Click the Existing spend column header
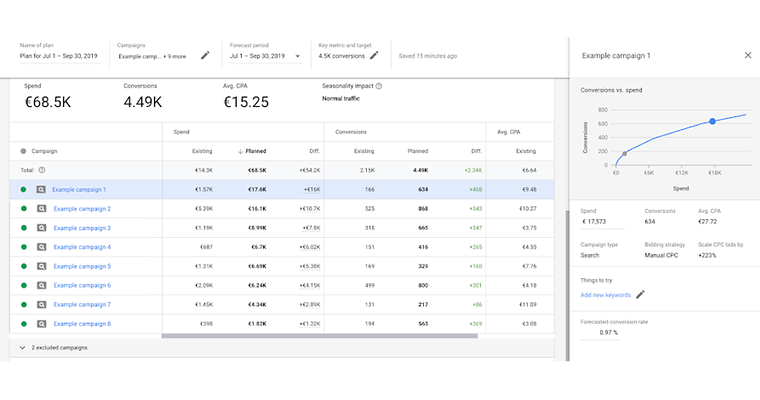Image resolution: width=760 pixels, height=400 pixels. [202, 151]
